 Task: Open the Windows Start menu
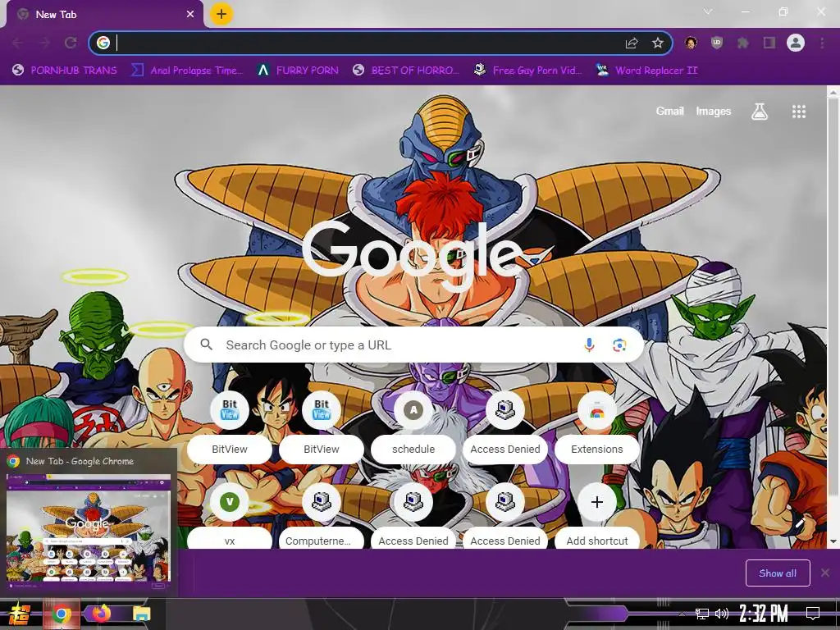click(x=19, y=614)
